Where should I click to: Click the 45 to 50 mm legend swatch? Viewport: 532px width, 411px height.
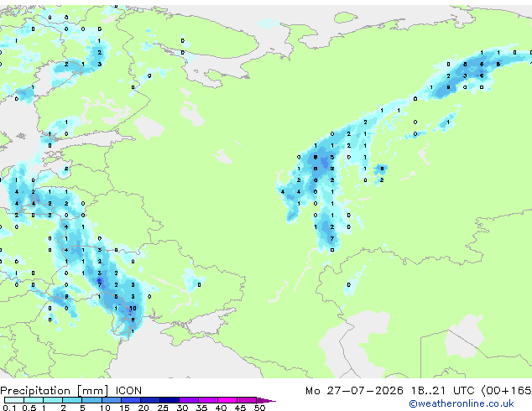click(247, 400)
